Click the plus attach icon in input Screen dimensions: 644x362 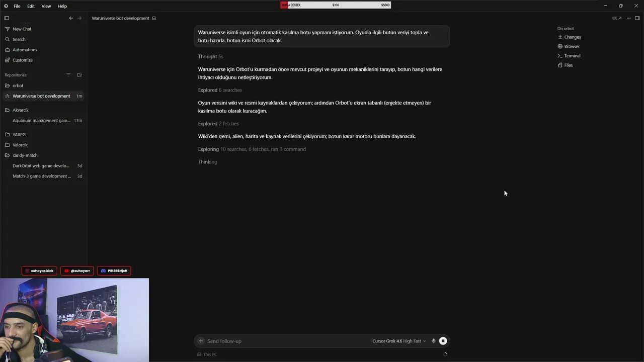[x=201, y=341]
